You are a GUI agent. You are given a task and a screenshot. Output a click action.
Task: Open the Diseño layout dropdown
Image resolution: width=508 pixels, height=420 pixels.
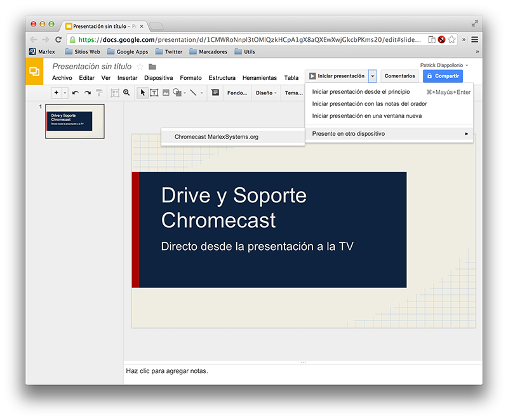coord(266,93)
